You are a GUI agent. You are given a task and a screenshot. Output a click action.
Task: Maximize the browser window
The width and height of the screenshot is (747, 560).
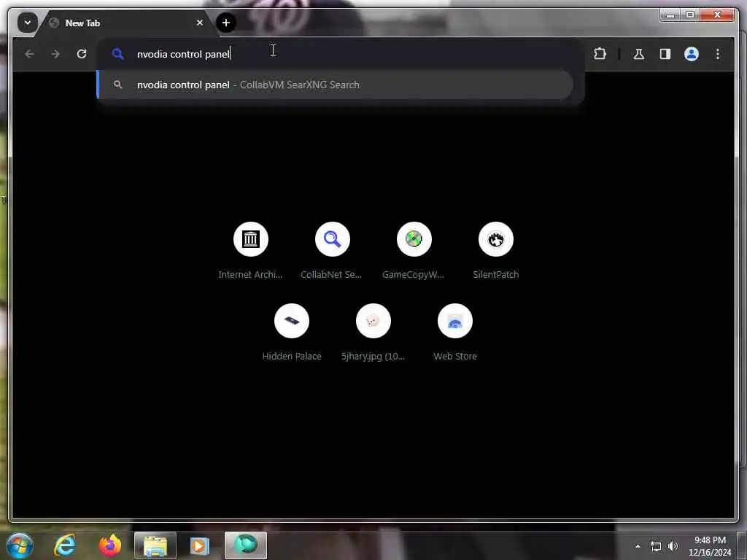pyautogui.click(x=690, y=15)
